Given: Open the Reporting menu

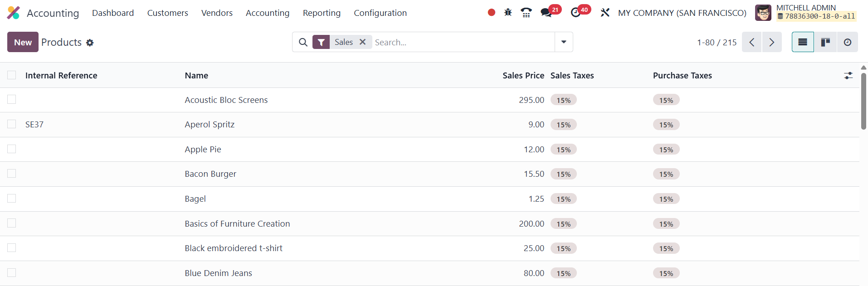Looking at the screenshot, I should coord(322,13).
